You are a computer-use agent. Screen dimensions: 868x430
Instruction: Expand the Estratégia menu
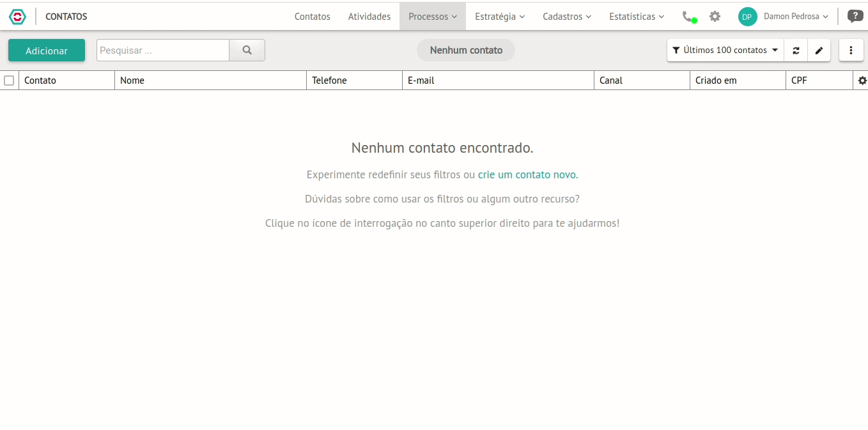pos(500,17)
